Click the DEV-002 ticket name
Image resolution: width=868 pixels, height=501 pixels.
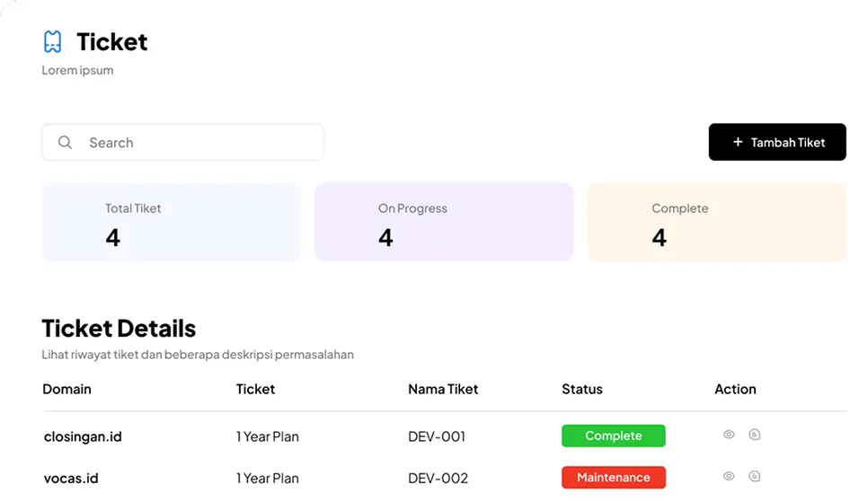pyautogui.click(x=438, y=479)
